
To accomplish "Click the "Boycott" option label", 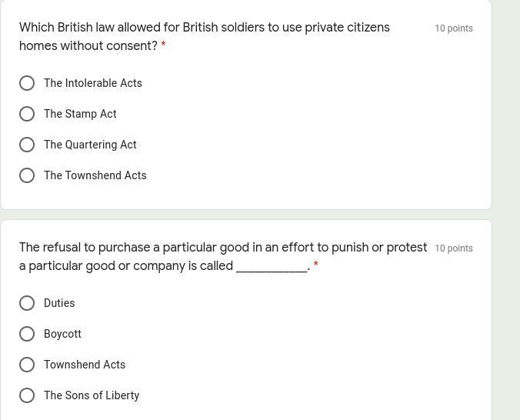I will 62,334.
